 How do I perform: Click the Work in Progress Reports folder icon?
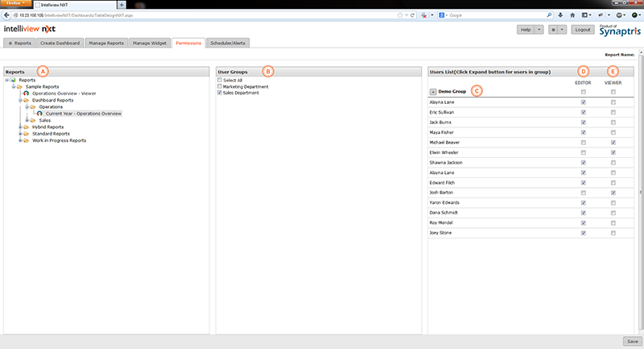point(26,140)
